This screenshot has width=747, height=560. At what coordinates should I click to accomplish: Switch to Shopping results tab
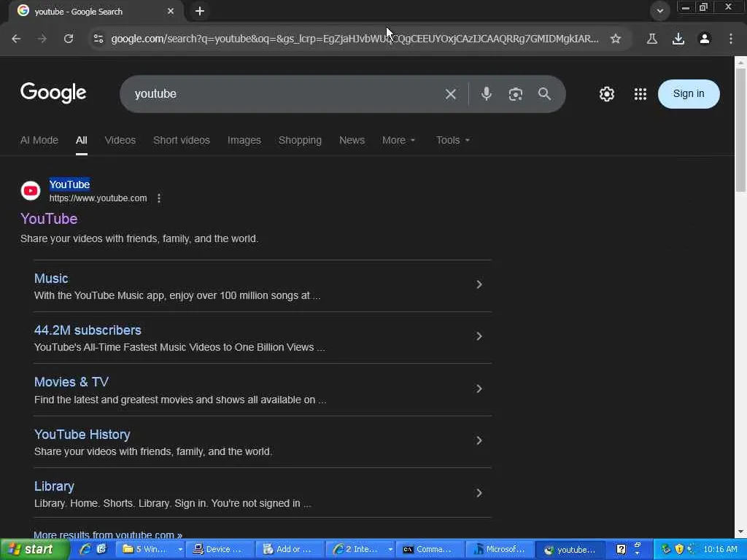(x=300, y=140)
